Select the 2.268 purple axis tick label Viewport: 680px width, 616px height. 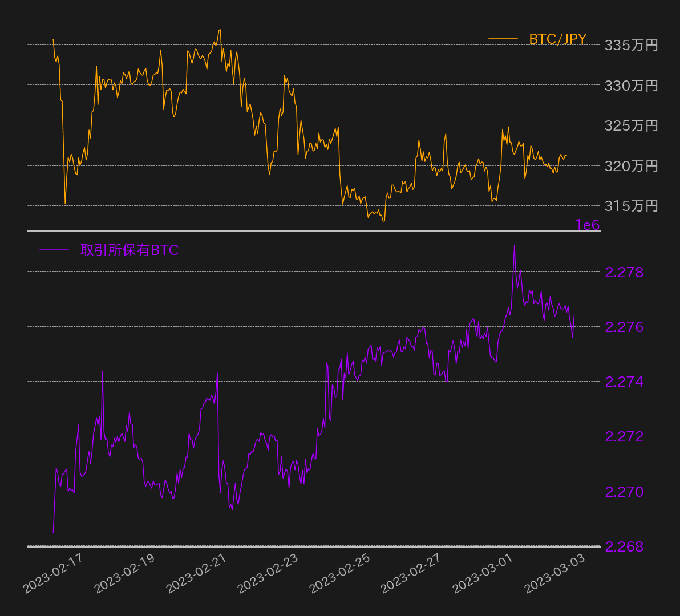coord(624,546)
